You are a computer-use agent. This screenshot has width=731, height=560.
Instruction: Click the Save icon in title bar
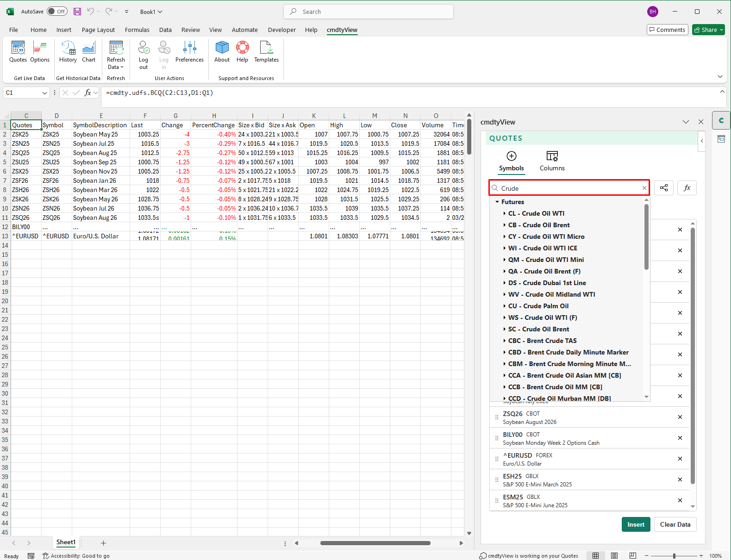point(77,12)
